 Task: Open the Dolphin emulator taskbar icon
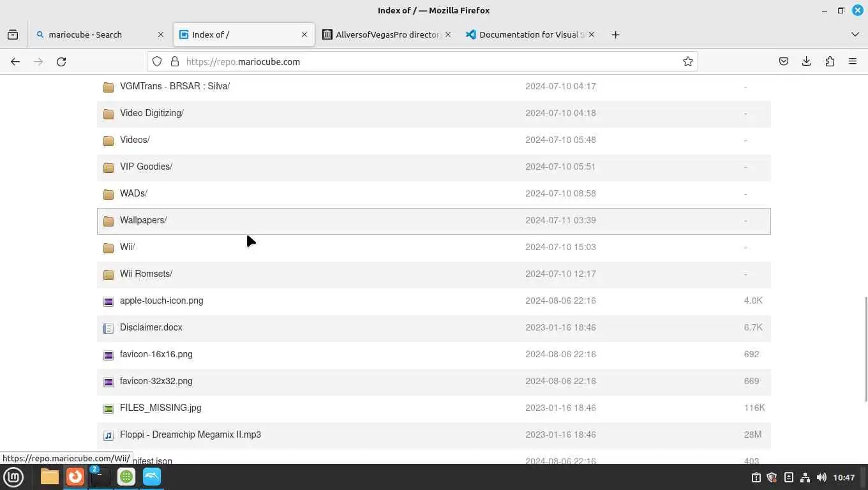point(152,477)
